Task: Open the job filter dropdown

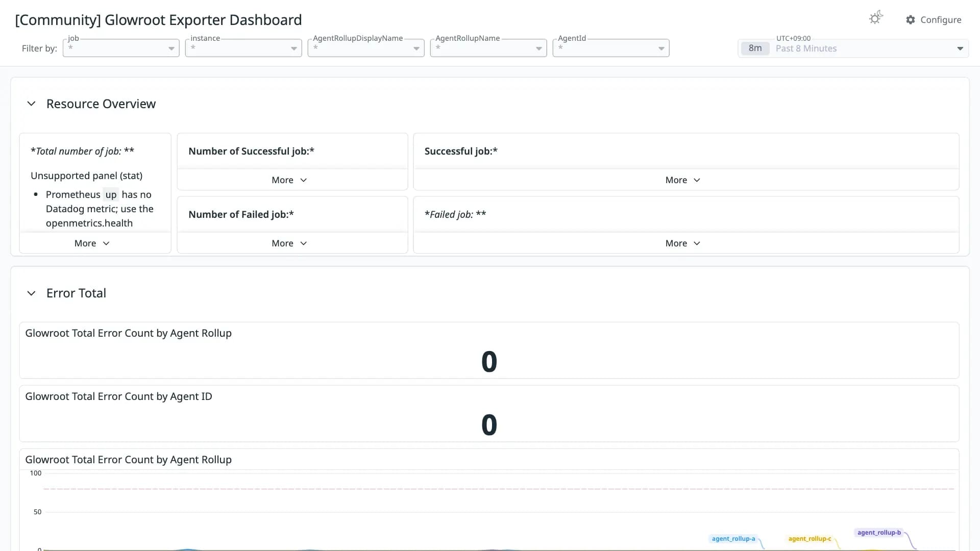Action: (x=121, y=48)
